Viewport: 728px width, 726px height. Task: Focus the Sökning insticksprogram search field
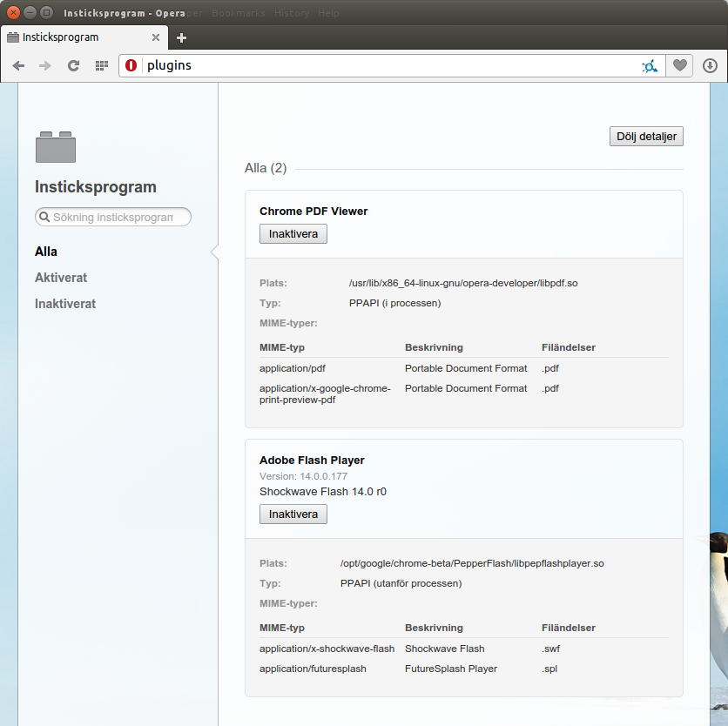click(x=113, y=217)
